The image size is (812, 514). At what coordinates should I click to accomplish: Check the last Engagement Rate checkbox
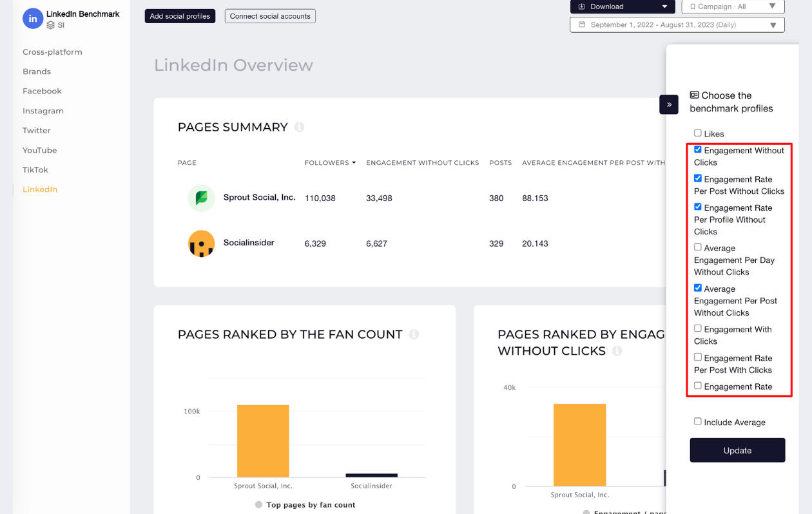697,386
